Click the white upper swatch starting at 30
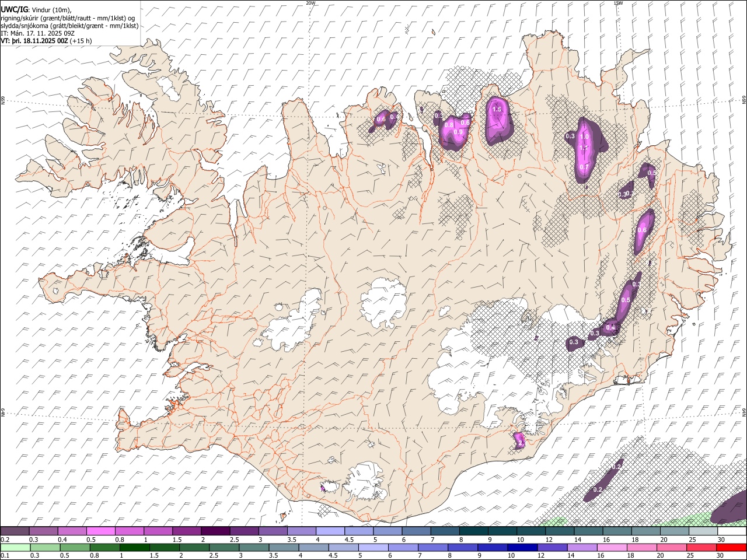Screen dimensions: 747x560 [732, 531]
